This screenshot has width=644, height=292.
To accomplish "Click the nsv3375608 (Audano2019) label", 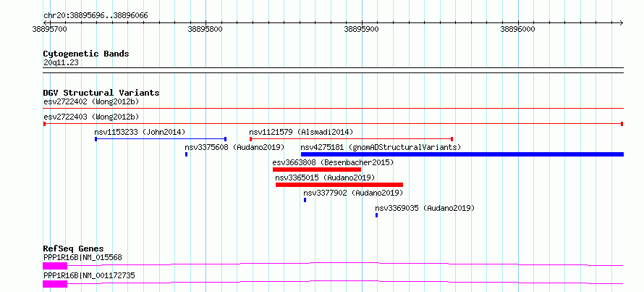I will tap(234, 147).
